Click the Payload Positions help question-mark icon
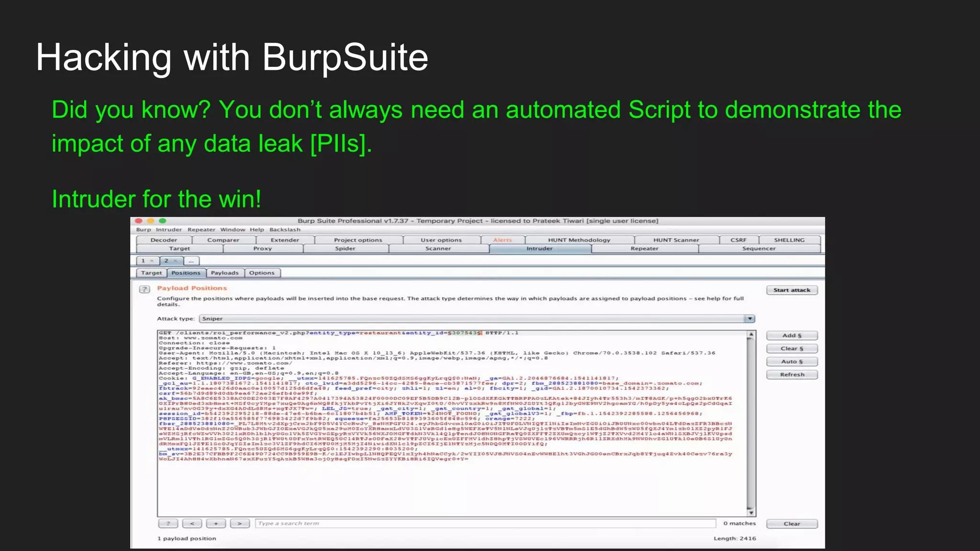Viewport: 980px width, 551px height. click(x=145, y=289)
